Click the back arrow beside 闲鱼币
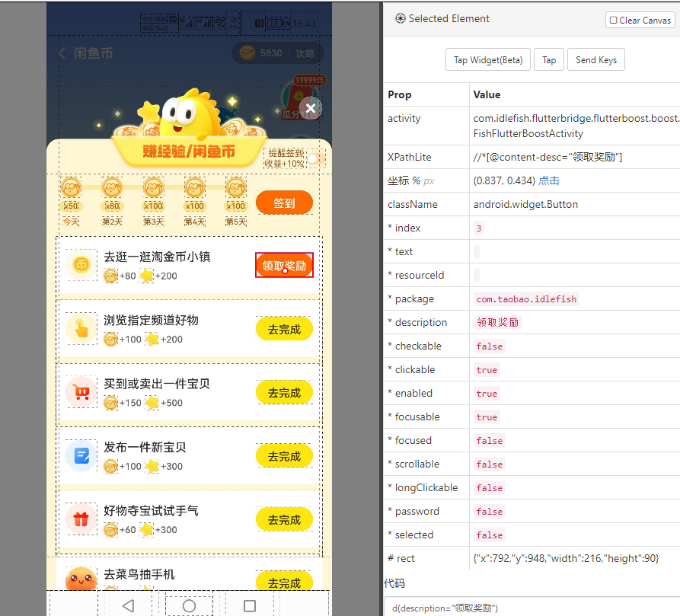The image size is (680, 616). pos(62,53)
